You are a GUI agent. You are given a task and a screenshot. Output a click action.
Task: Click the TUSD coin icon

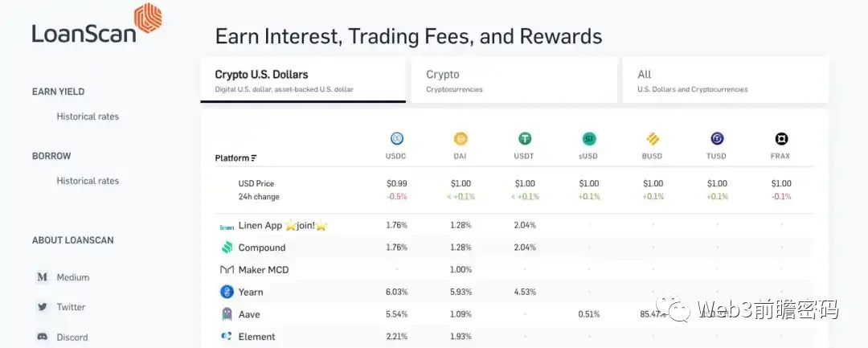coord(717,138)
